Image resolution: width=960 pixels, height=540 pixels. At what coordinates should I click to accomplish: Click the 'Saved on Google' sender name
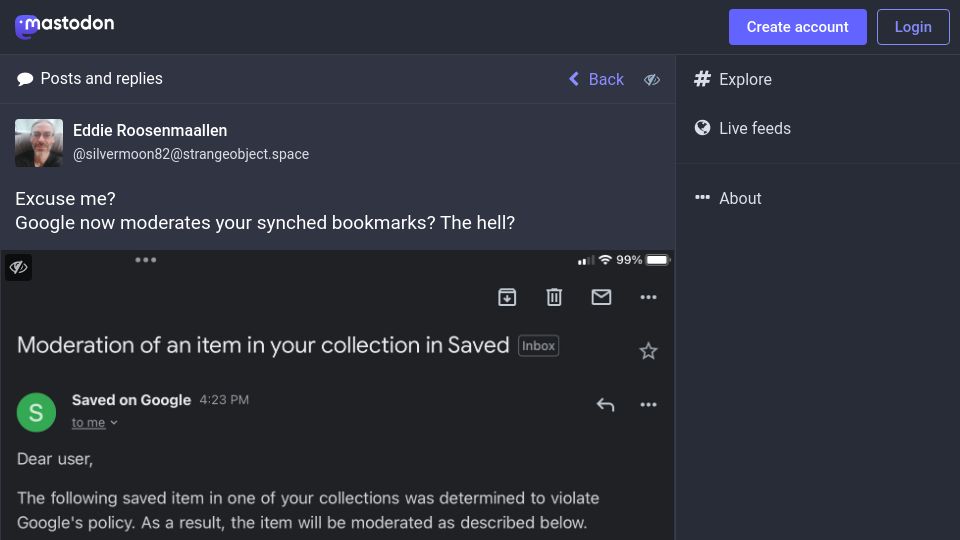tap(132, 400)
